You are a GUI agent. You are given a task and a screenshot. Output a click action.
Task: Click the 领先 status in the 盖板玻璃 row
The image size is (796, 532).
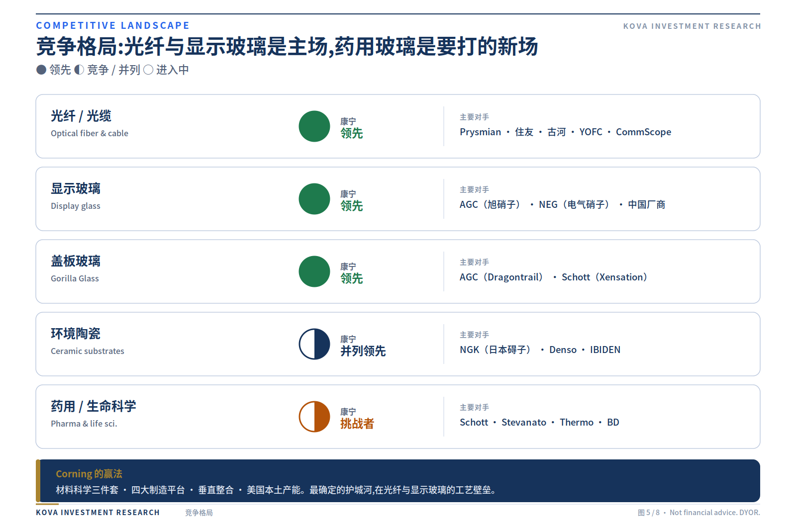(352, 278)
